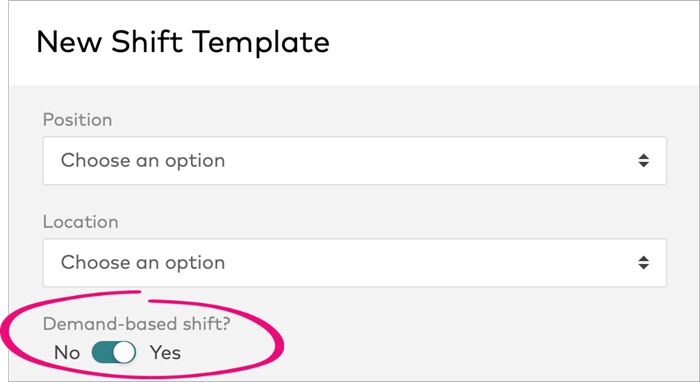Click the Location field label

(80, 222)
